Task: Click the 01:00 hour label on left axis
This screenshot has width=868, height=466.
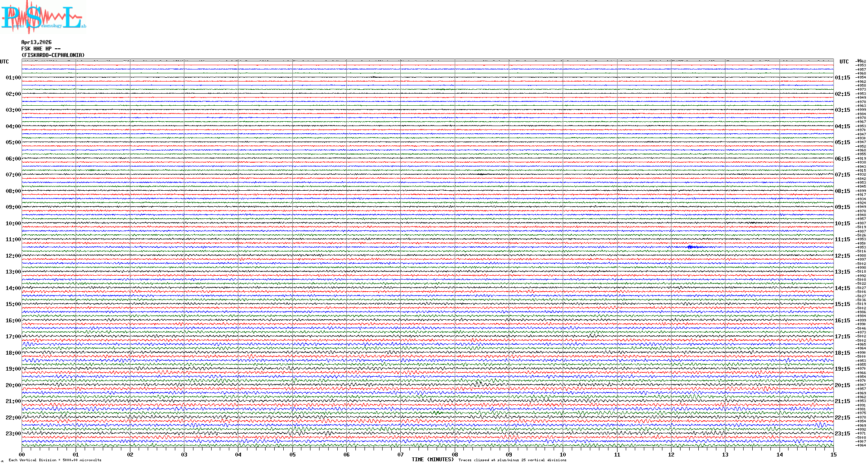Action: point(13,78)
